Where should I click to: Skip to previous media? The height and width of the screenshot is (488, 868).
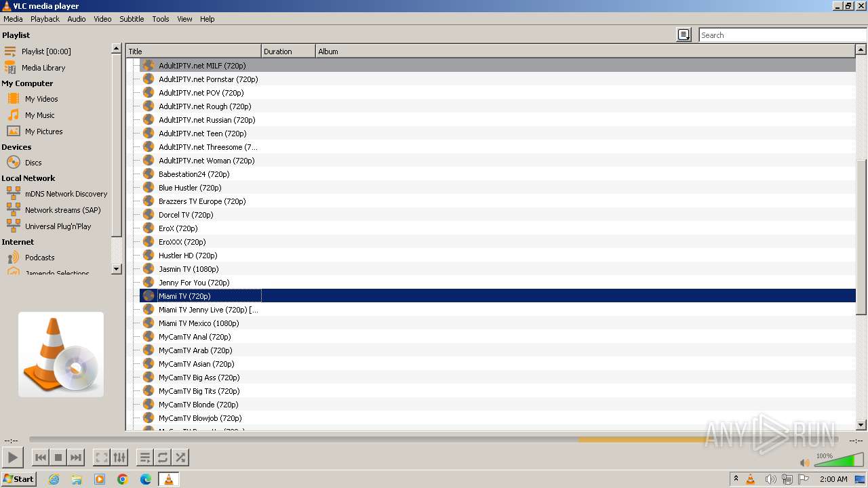tap(41, 457)
